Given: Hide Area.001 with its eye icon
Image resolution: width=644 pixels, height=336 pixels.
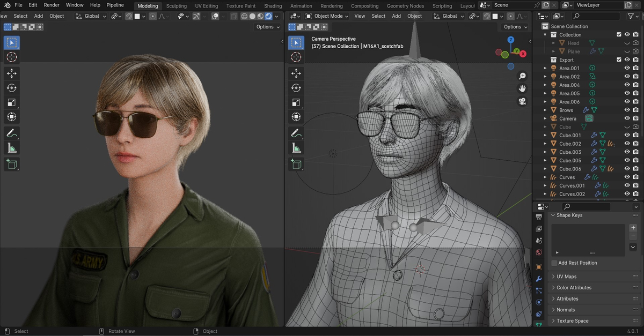Looking at the screenshot, I should (x=627, y=68).
